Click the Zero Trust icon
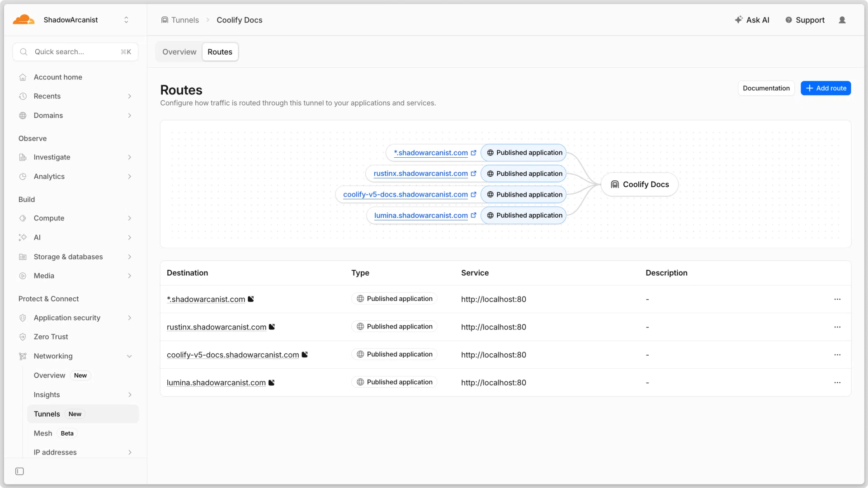Image resolution: width=868 pixels, height=488 pixels. pyautogui.click(x=23, y=337)
